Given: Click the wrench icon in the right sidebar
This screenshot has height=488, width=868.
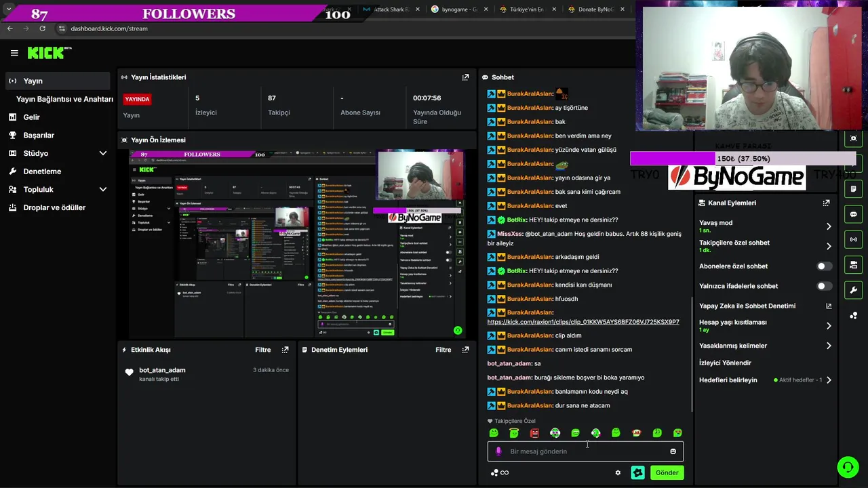Looking at the screenshot, I should click(x=853, y=290).
